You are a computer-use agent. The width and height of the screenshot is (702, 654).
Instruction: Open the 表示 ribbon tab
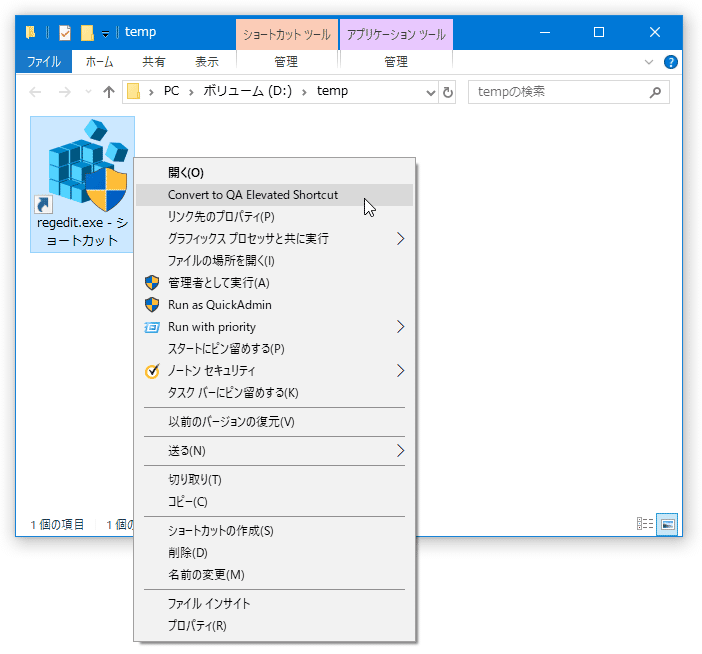(x=207, y=62)
